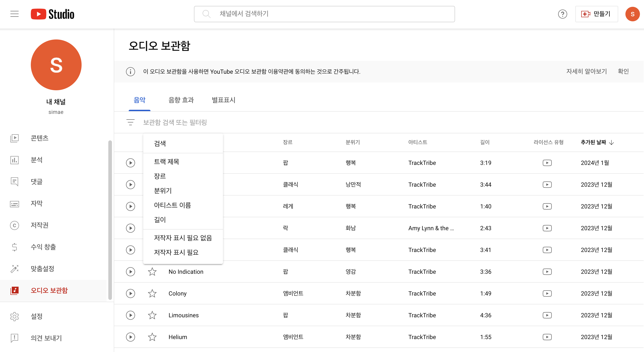This screenshot has width=644, height=352.
Task: Click the 자세히 알아보기 link
Action: pos(586,71)
